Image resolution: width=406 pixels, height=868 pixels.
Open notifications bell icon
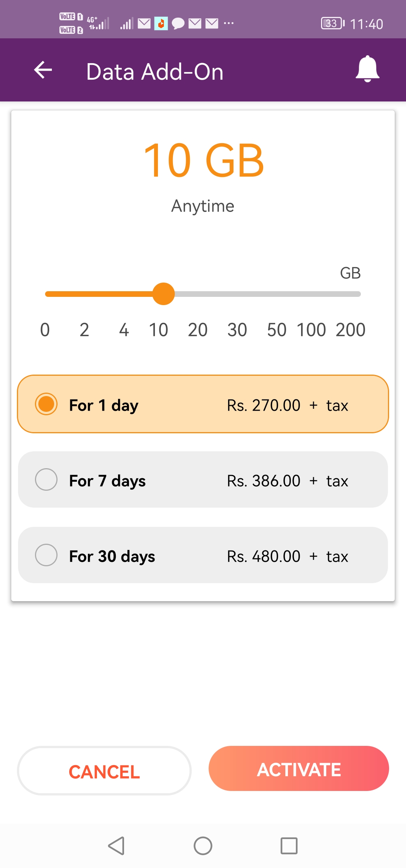pyautogui.click(x=367, y=69)
